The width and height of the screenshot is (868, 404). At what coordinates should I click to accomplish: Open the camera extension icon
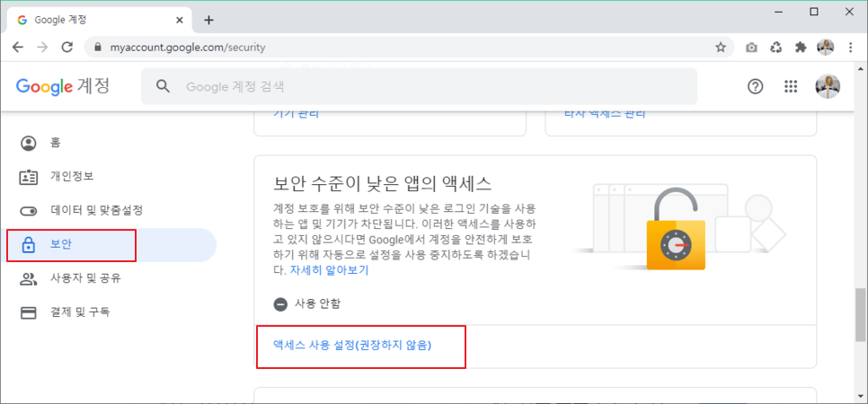tap(751, 48)
